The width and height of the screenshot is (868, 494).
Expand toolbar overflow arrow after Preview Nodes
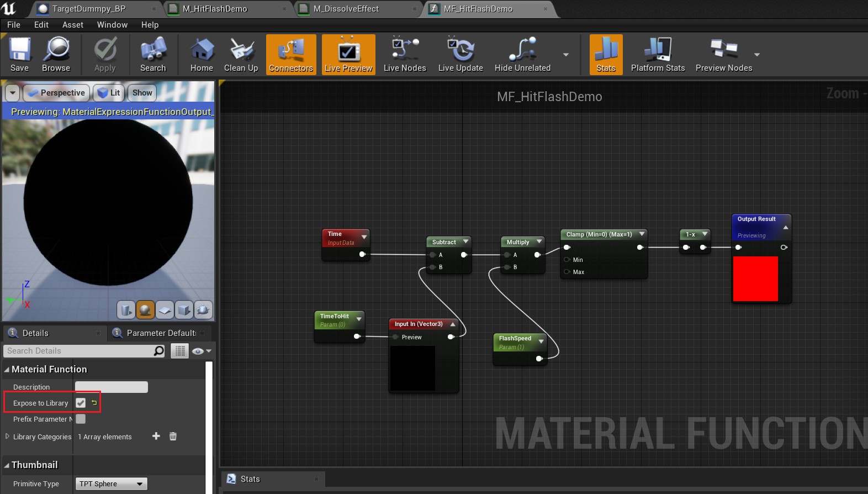point(757,55)
